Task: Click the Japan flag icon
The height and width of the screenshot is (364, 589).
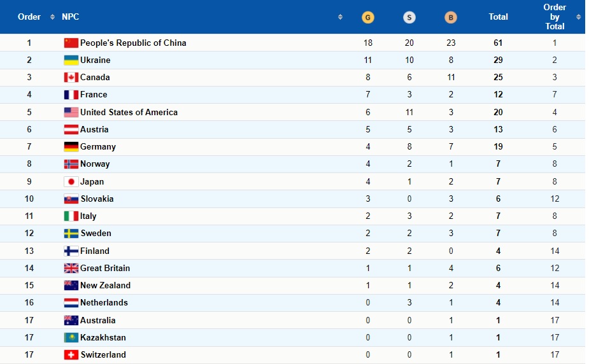Action: (71, 181)
